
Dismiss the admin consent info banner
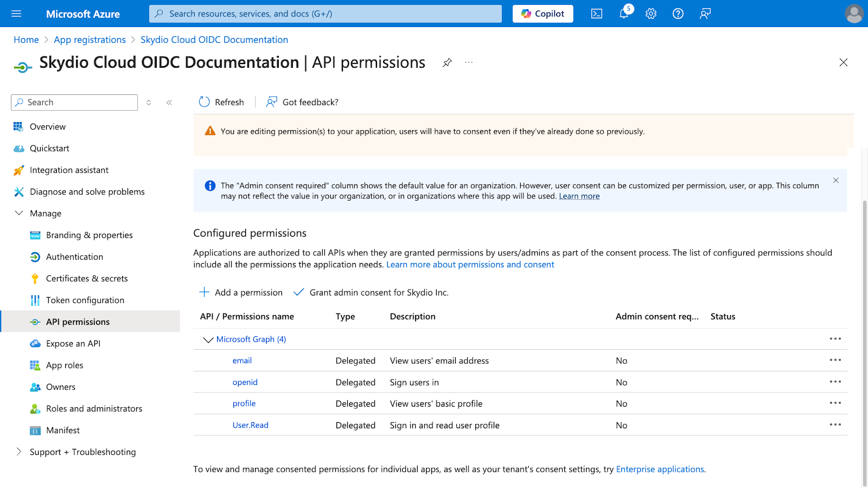pos(836,181)
